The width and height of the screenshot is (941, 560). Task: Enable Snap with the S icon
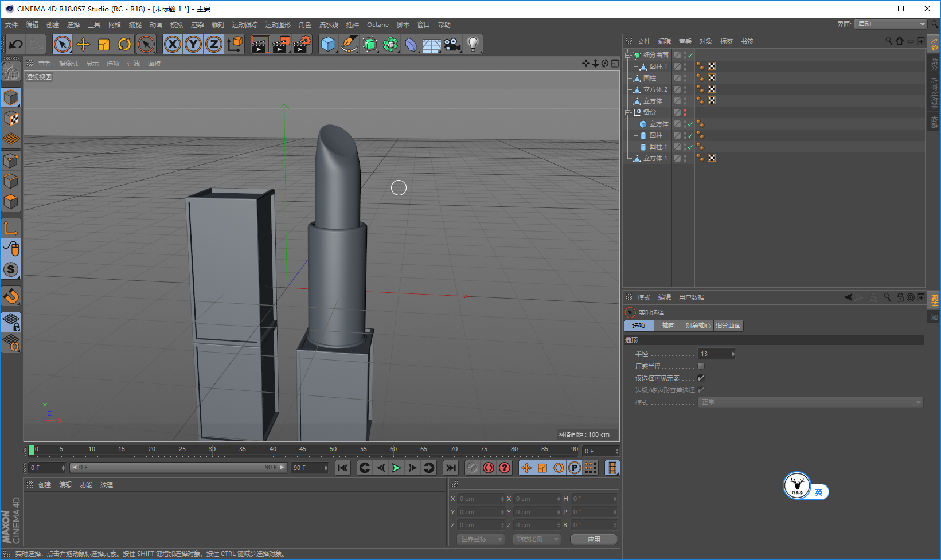coord(11,269)
